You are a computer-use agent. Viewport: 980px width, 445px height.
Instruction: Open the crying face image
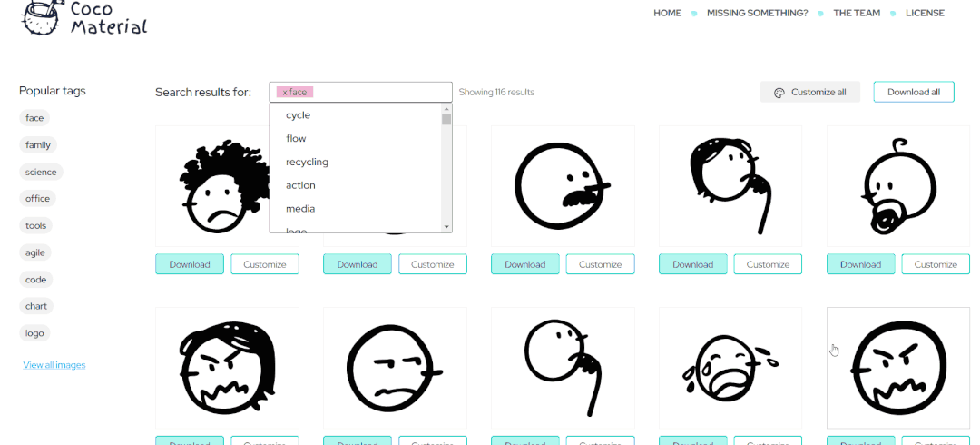click(x=730, y=368)
